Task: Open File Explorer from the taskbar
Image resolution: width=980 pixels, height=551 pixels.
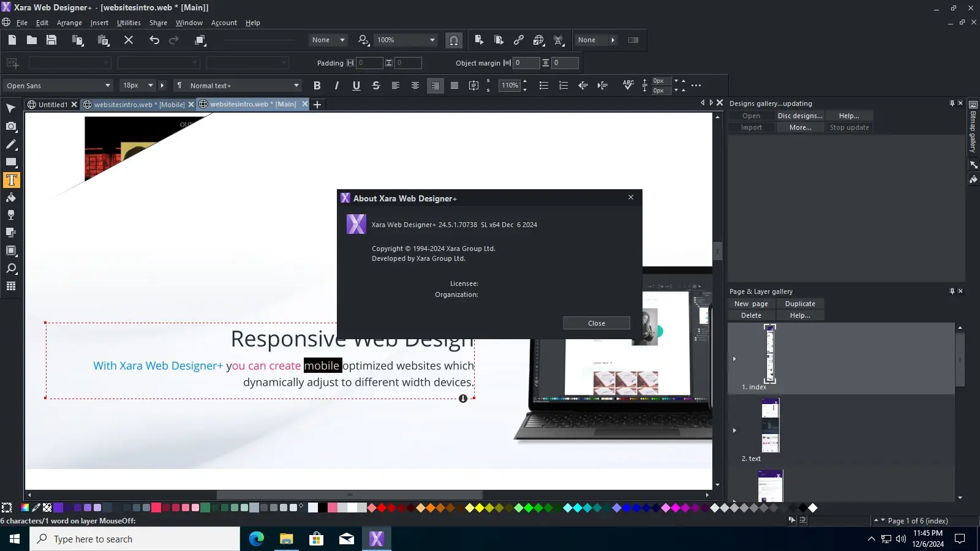Action: (x=286, y=539)
